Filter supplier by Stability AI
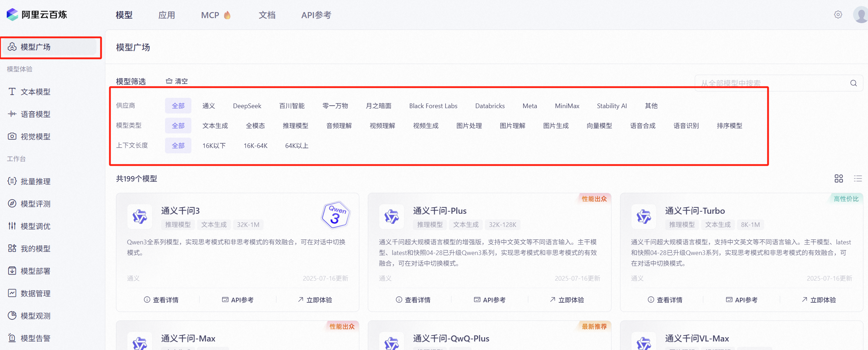Image resolution: width=868 pixels, height=350 pixels. pyautogui.click(x=612, y=106)
